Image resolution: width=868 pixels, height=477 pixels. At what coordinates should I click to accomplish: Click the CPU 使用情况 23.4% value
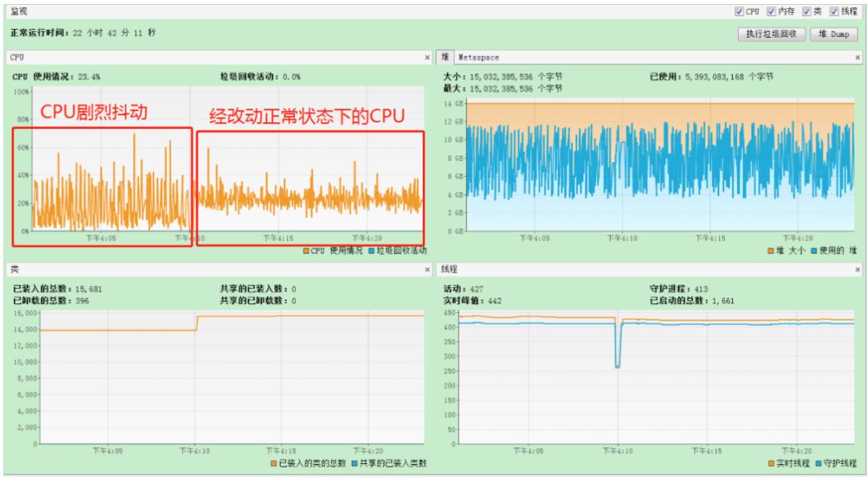pyautogui.click(x=89, y=77)
